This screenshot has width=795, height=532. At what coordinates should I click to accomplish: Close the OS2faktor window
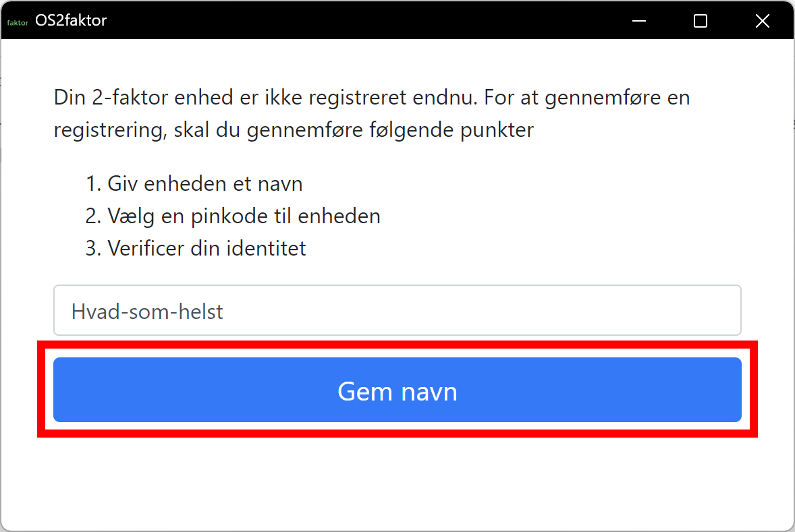pos(762,22)
